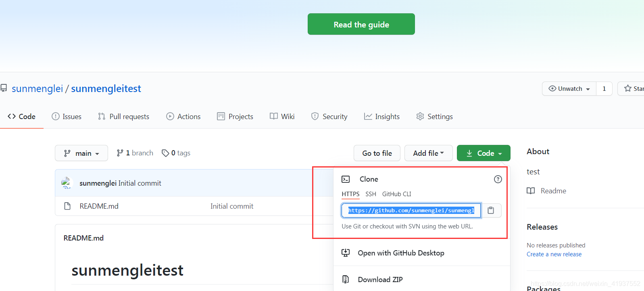
Task: Select the HTTPS clone tab
Action: tap(350, 194)
